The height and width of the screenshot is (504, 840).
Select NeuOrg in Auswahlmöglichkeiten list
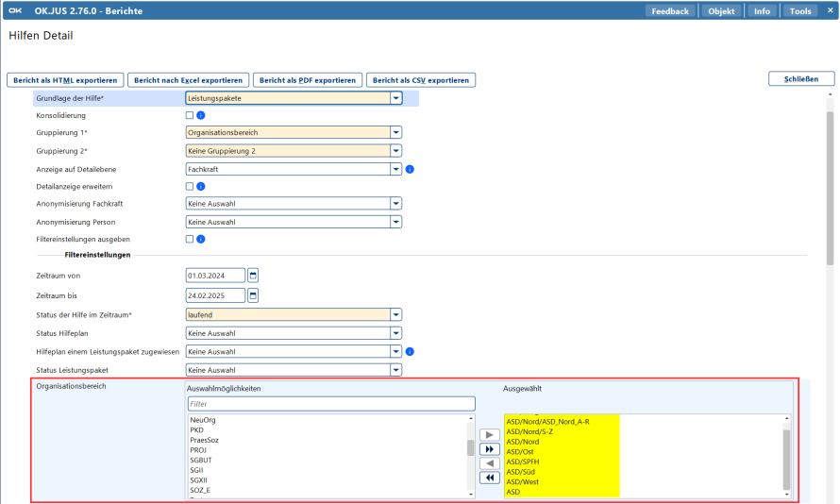point(203,420)
